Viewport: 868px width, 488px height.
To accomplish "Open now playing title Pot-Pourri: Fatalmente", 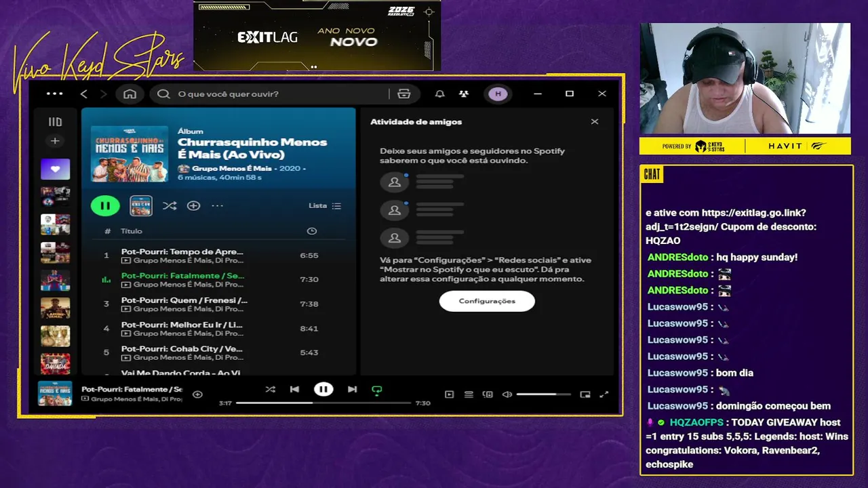I will tap(132, 389).
